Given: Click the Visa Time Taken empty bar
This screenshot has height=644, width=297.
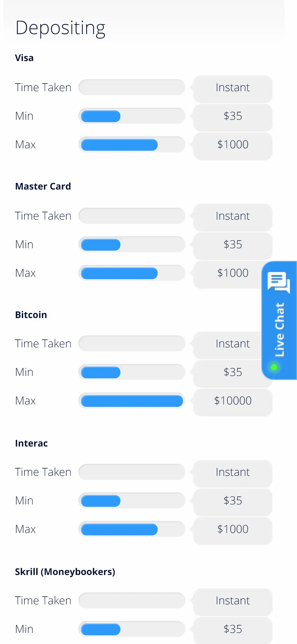Looking at the screenshot, I should (x=132, y=88).
